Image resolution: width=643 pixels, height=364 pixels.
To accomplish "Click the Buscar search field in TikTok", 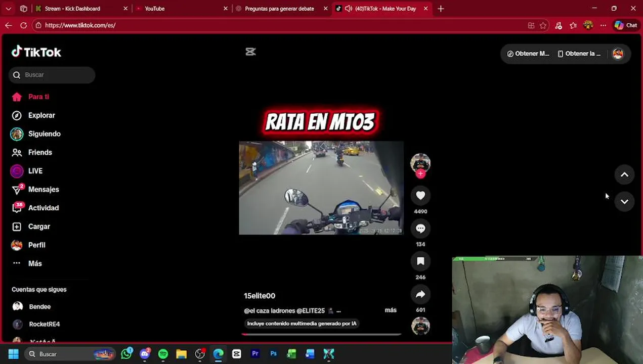I will (52, 75).
